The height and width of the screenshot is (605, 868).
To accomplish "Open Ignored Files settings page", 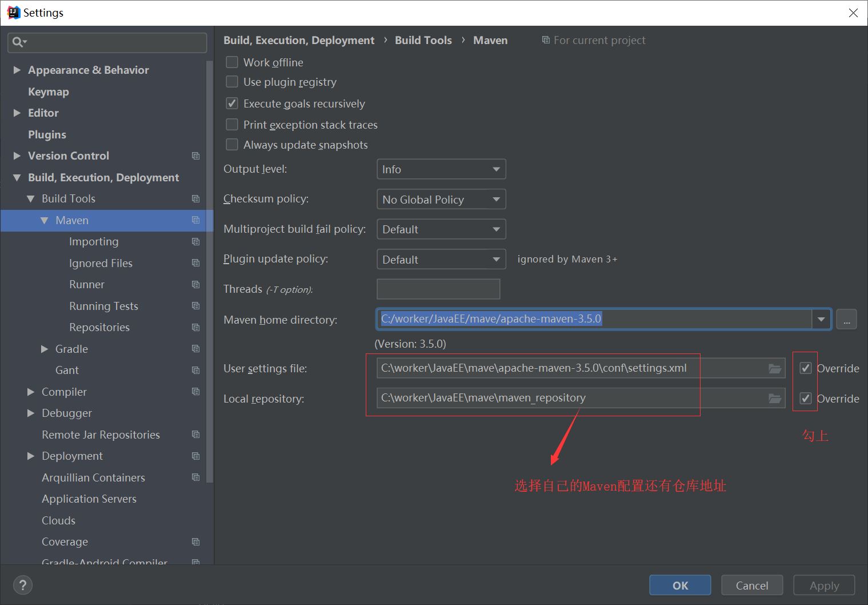I will (101, 263).
